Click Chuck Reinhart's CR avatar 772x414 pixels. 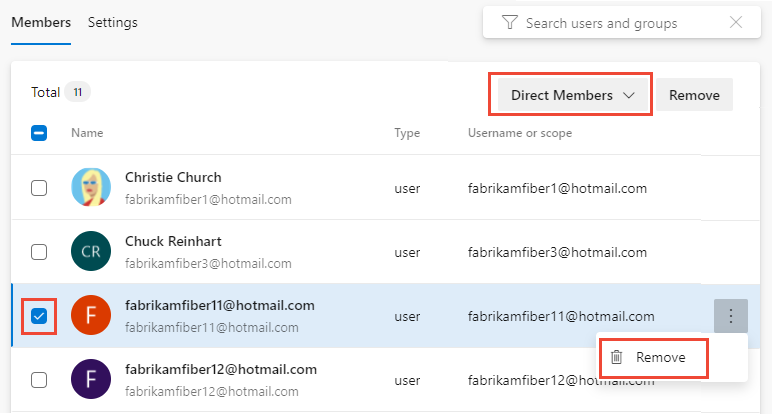91,251
